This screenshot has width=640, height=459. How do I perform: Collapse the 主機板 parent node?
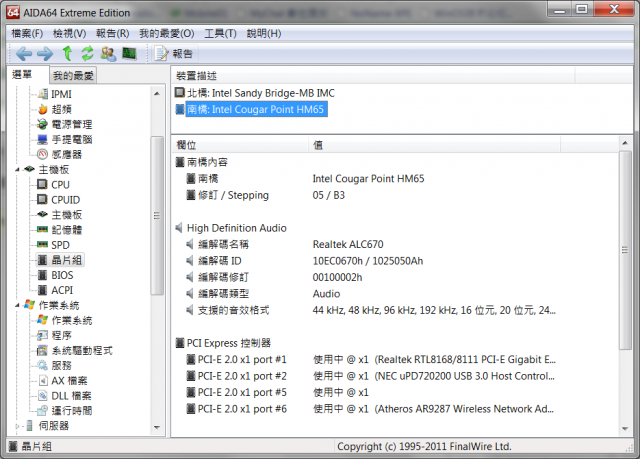click(17, 170)
